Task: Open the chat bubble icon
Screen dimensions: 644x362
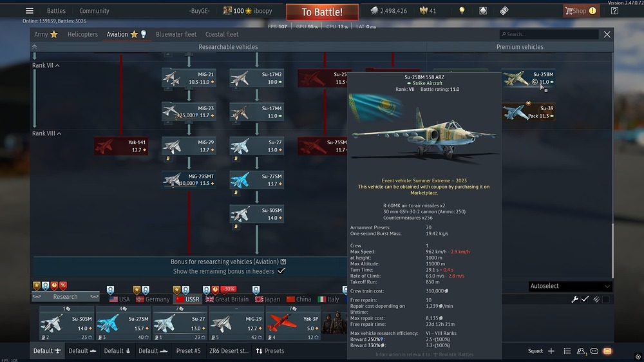Action: coord(594,351)
